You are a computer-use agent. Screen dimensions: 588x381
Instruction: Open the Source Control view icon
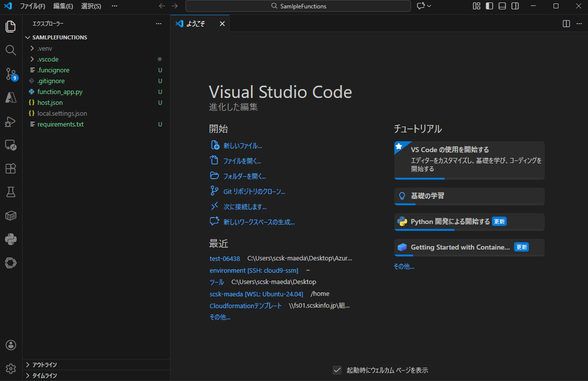point(11,74)
